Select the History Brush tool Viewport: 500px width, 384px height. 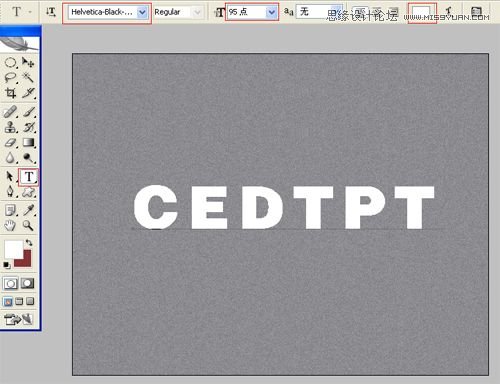(28, 127)
